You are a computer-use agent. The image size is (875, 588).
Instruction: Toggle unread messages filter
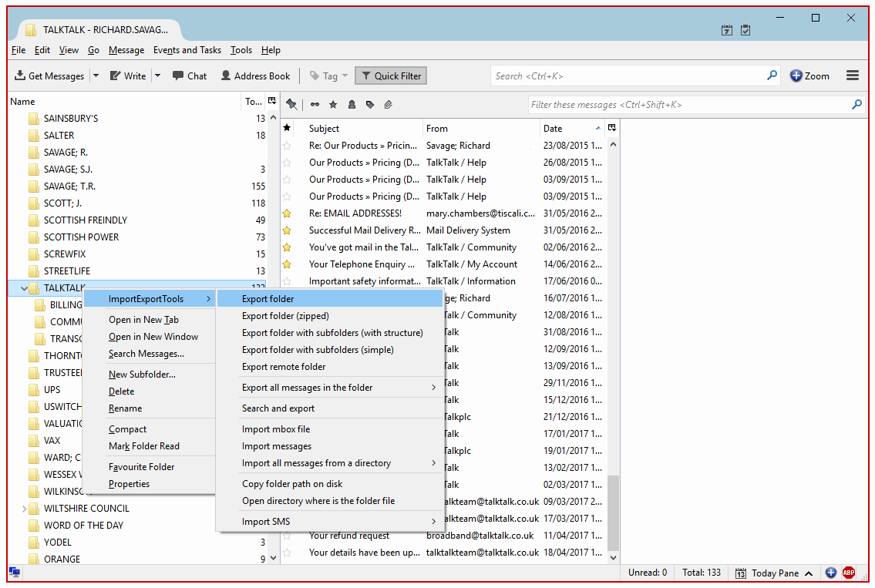315,104
